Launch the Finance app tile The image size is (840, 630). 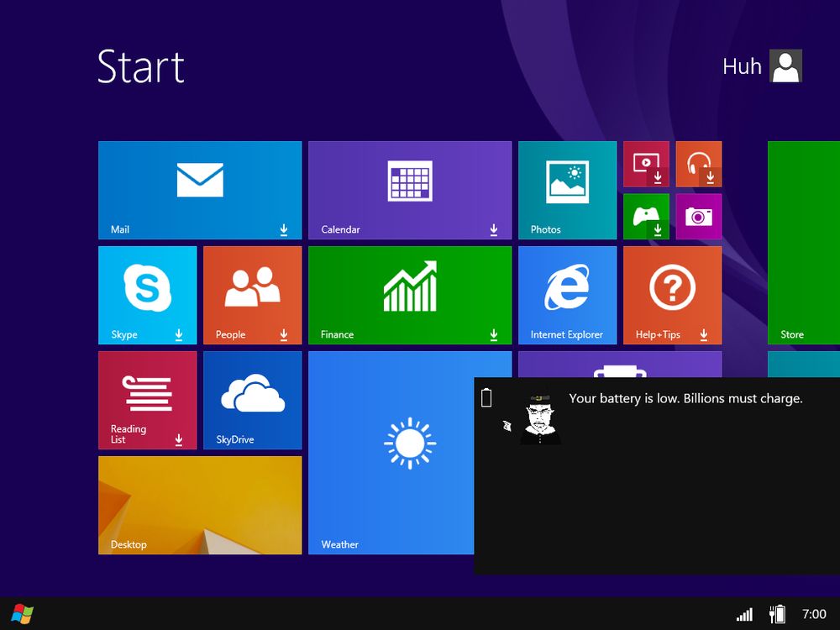410,294
